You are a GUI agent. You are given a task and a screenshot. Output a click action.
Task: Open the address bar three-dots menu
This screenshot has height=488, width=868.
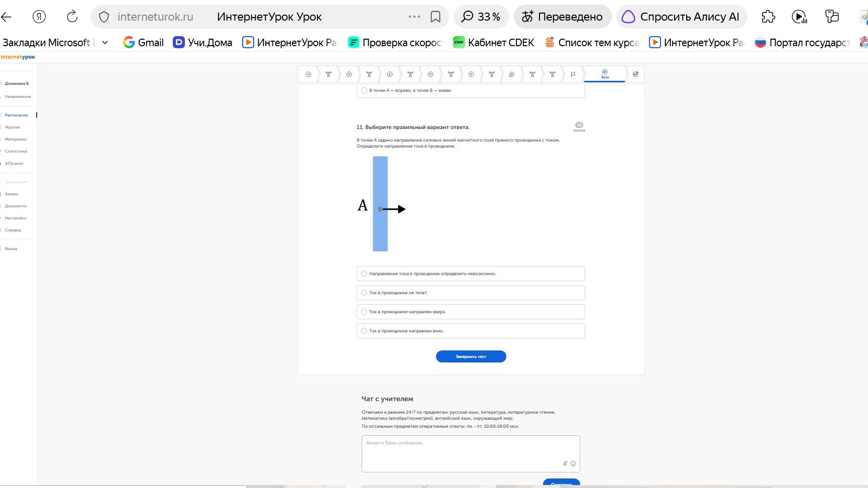pyautogui.click(x=414, y=17)
